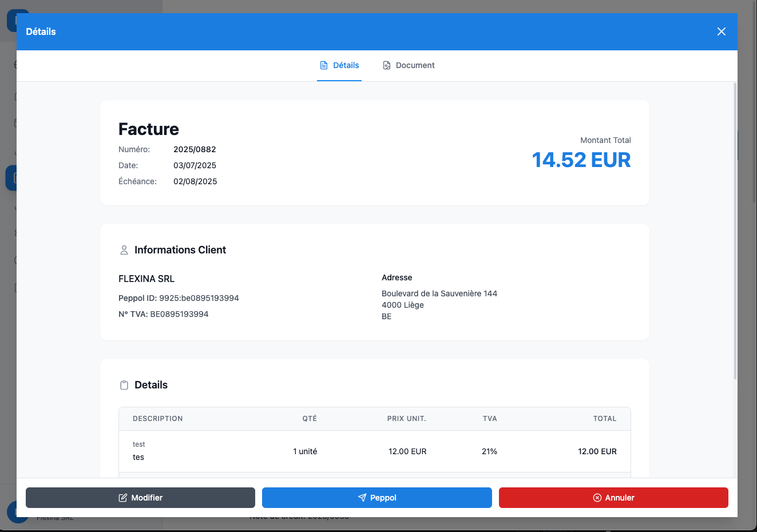This screenshot has height=532, width=757.
Task: Click the invoice line item named tes
Action: (x=138, y=456)
